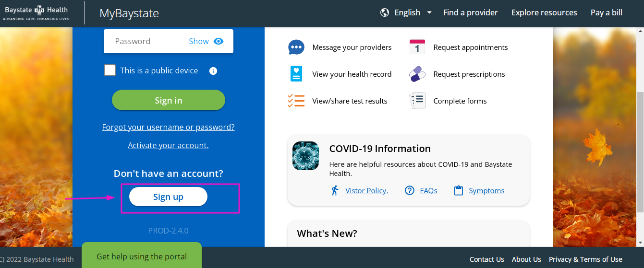The height and width of the screenshot is (268, 644).
Task: Click the View your health record text
Action: tap(352, 74)
